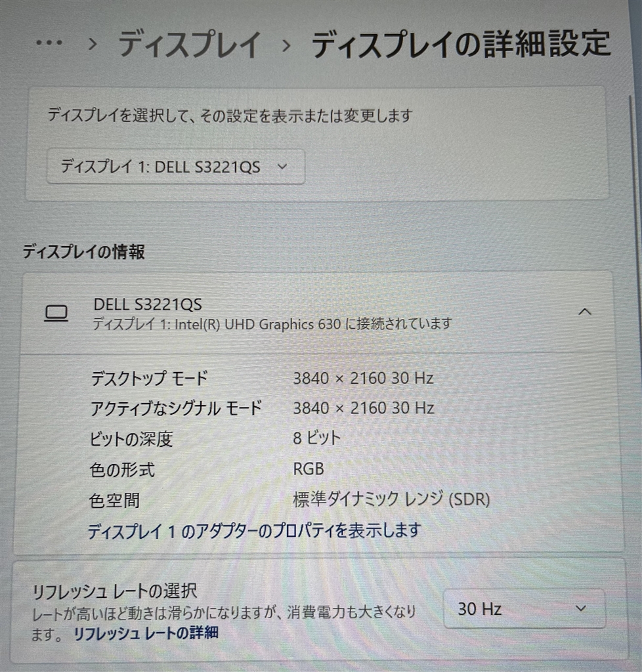
Task: Click the 色の形式 label
Action: point(122,470)
